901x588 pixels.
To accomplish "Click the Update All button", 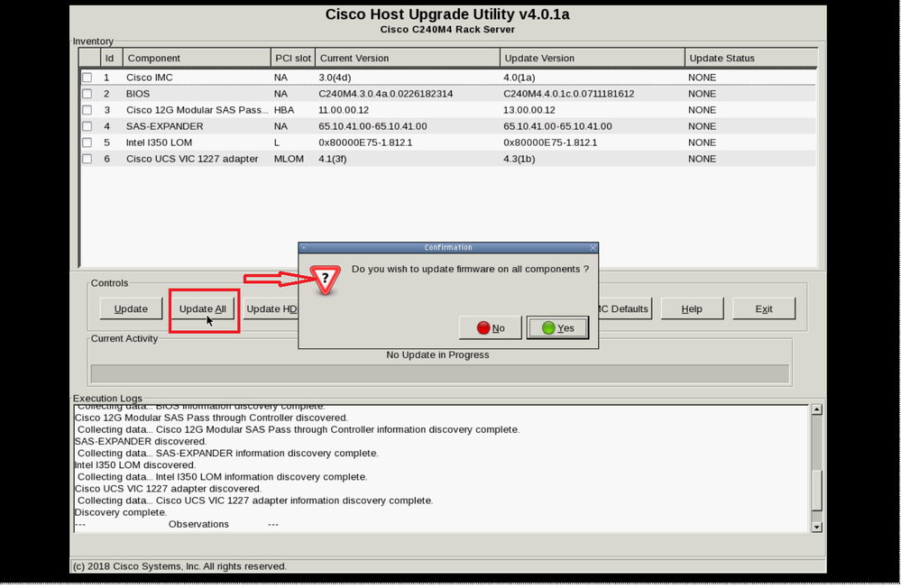I will click(x=203, y=308).
